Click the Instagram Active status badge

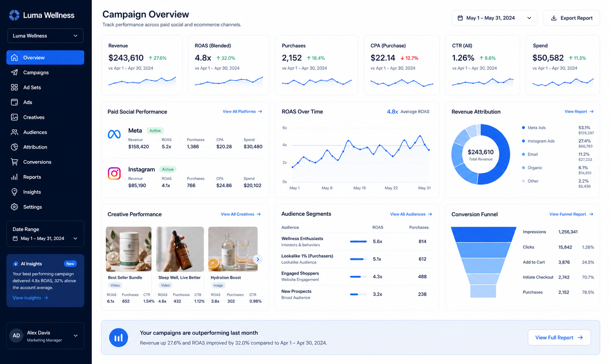click(168, 169)
